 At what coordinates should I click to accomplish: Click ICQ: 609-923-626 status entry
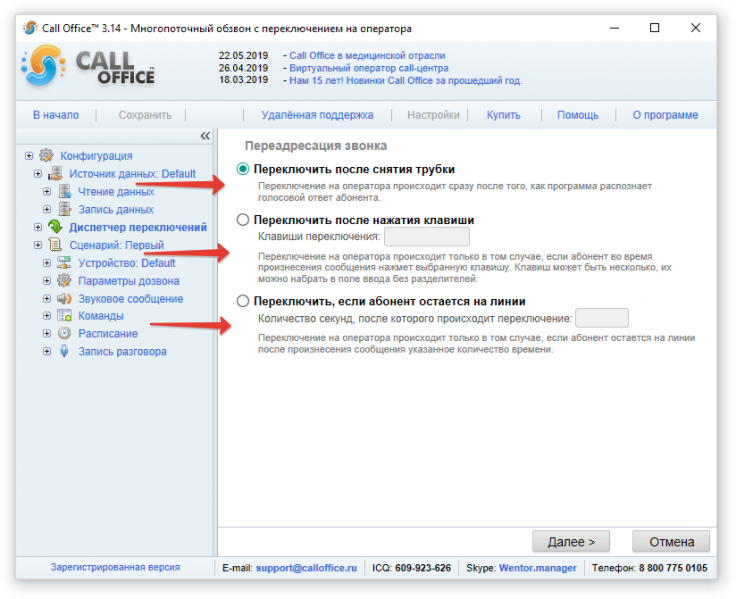pos(411,568)
